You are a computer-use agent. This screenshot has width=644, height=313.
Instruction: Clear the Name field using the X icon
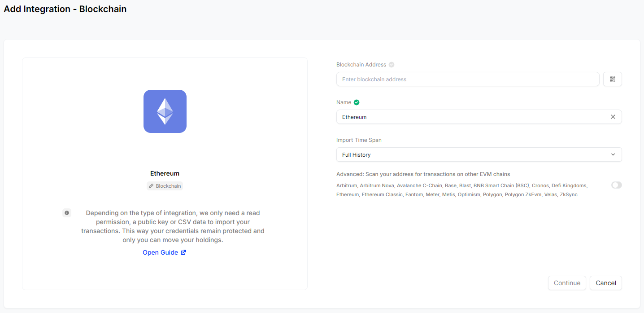click(613, 117)
